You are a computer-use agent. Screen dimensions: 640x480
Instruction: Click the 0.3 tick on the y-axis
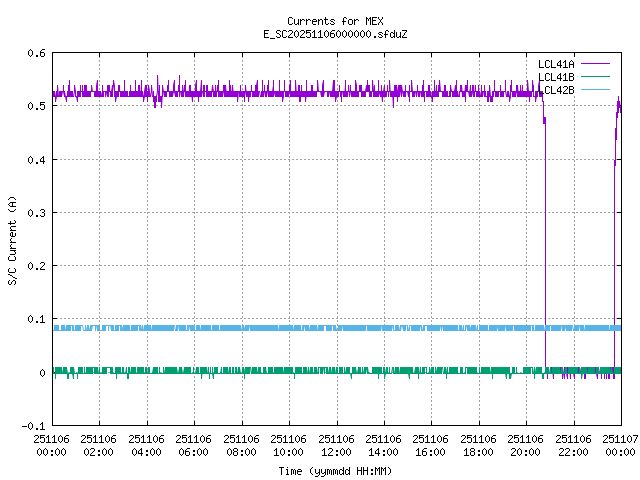point(35,213)
